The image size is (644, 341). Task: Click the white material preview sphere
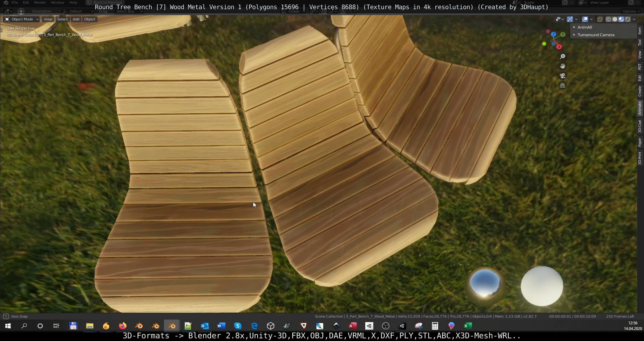[x=542, y=286]
